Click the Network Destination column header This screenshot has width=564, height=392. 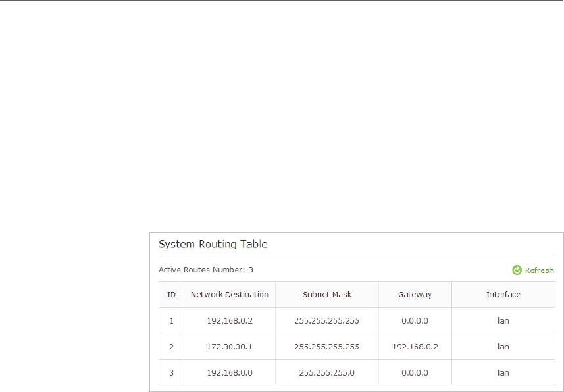coord(230,295)
